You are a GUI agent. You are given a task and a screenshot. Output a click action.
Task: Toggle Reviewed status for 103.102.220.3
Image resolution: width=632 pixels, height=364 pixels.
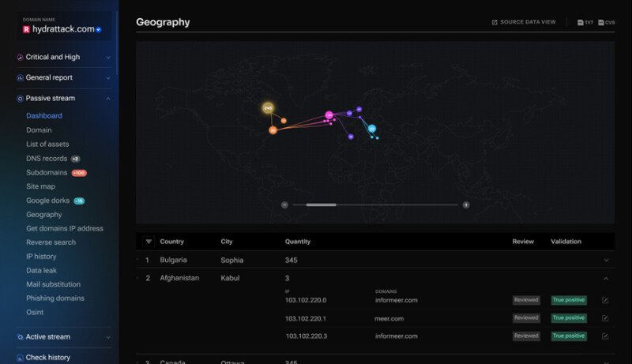[x=525, y=336]
